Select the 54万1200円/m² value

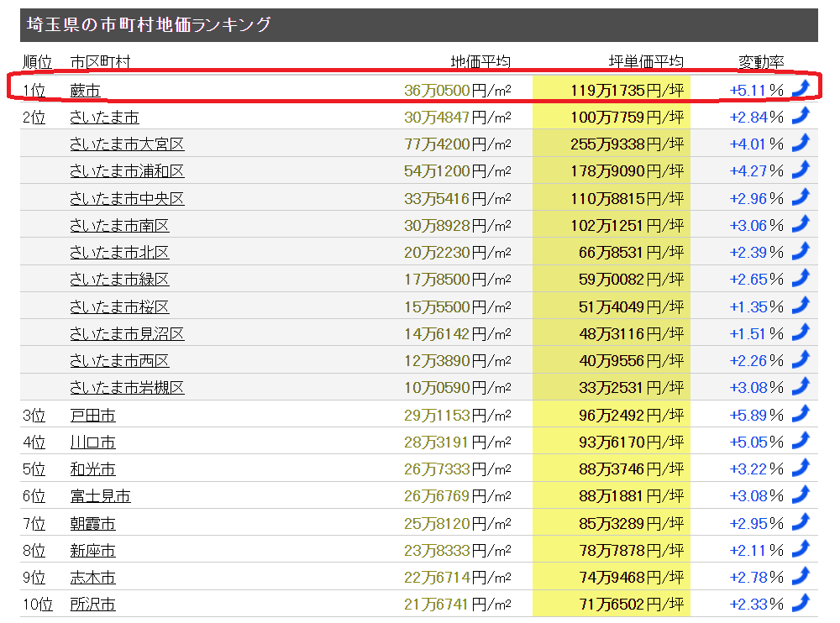(458, 171)
